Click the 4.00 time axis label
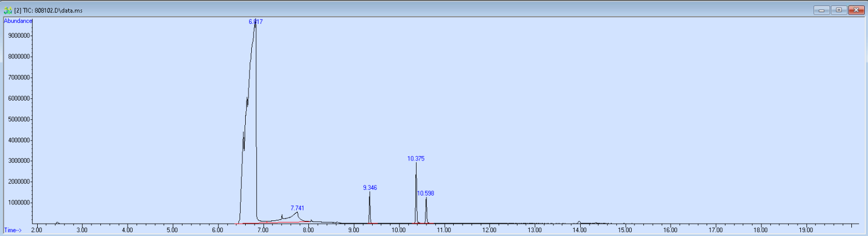The width and height of the screenshot is (868, 236). point(127,229)
